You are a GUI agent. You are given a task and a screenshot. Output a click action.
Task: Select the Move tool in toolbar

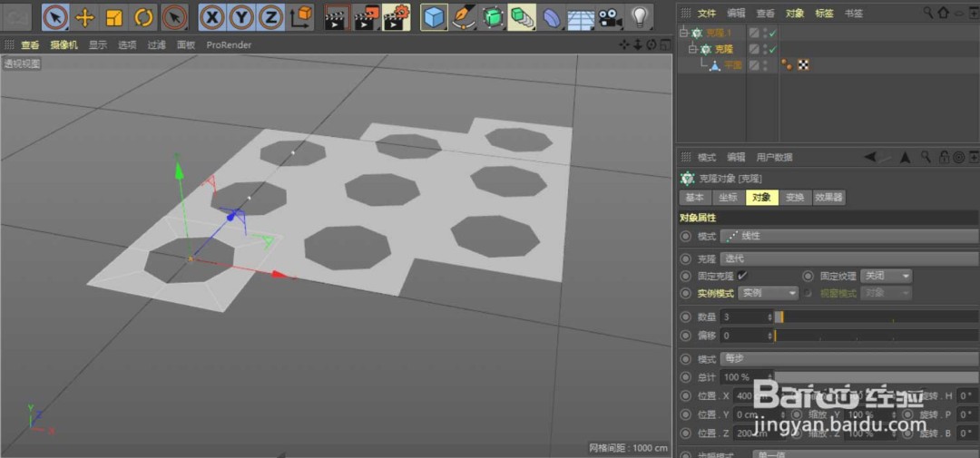[84, 16]
